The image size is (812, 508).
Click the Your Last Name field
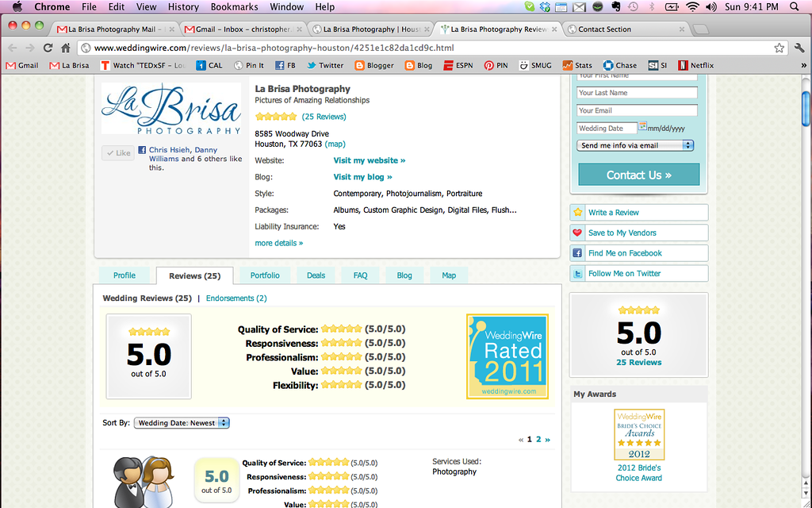coord(637,93)
